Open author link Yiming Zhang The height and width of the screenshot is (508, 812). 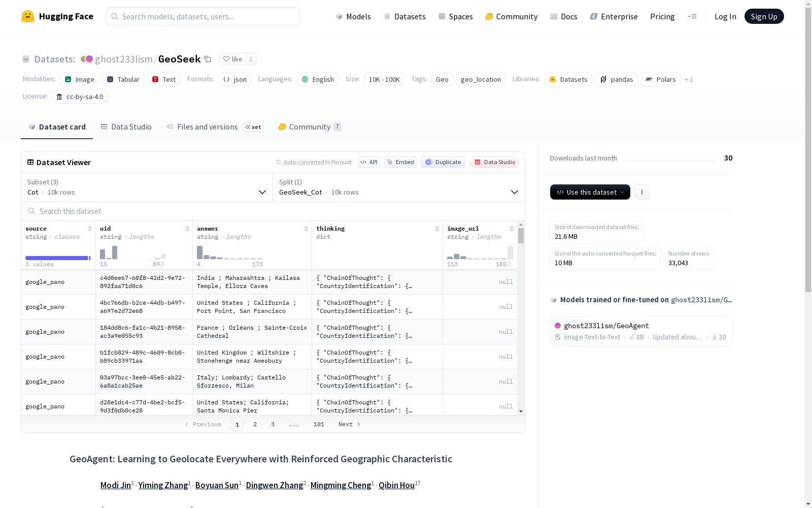coord(163,485)
